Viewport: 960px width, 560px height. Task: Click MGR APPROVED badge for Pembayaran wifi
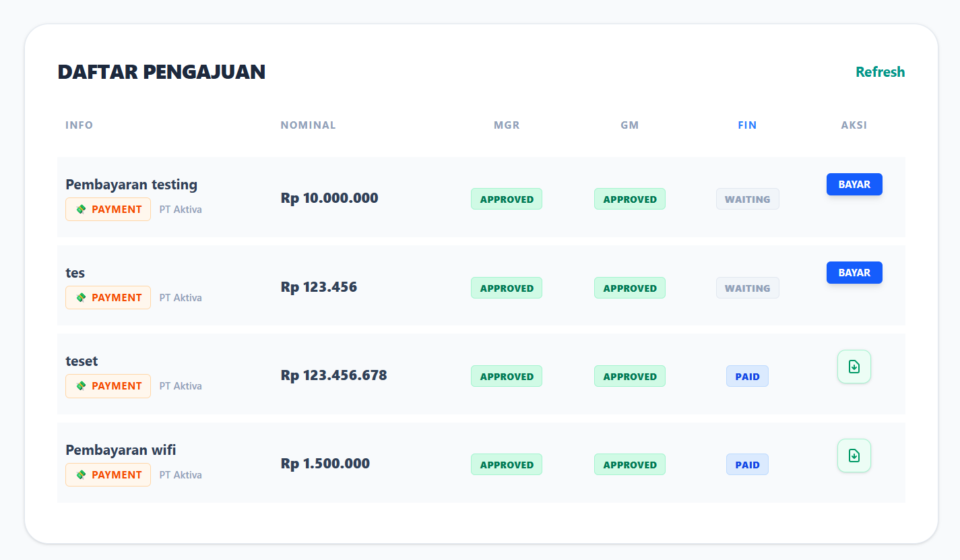pos(506,465)
